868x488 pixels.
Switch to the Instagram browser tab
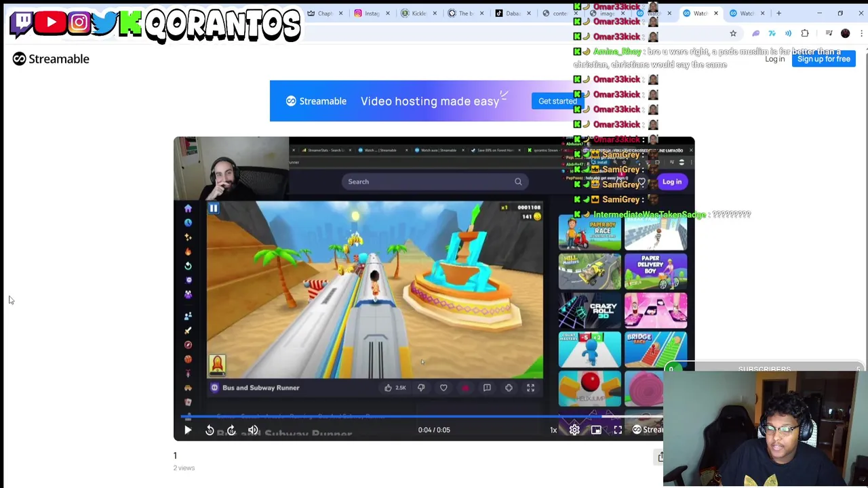pos(372,13)
